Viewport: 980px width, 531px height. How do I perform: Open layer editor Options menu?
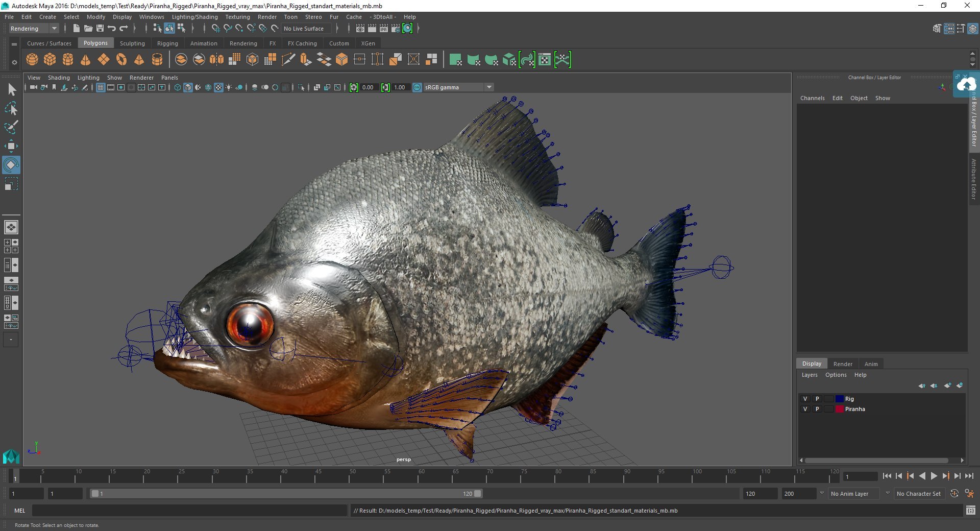pyautogui.click(x=836, y=375)
